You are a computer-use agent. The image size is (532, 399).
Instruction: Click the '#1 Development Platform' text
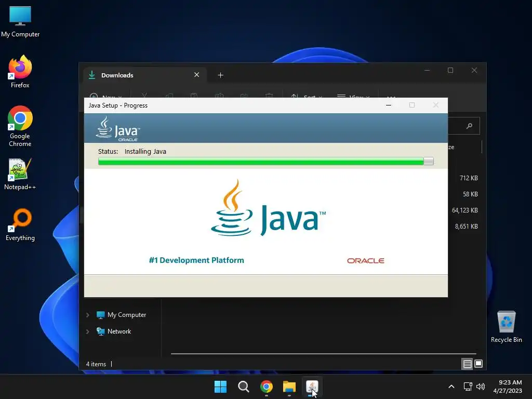(x=196, y=260)
